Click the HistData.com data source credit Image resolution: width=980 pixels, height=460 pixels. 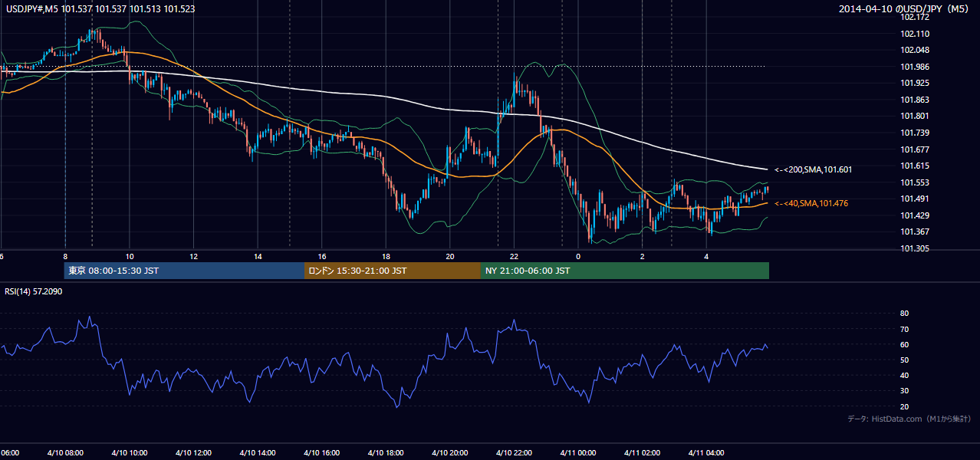pos(909,419)
